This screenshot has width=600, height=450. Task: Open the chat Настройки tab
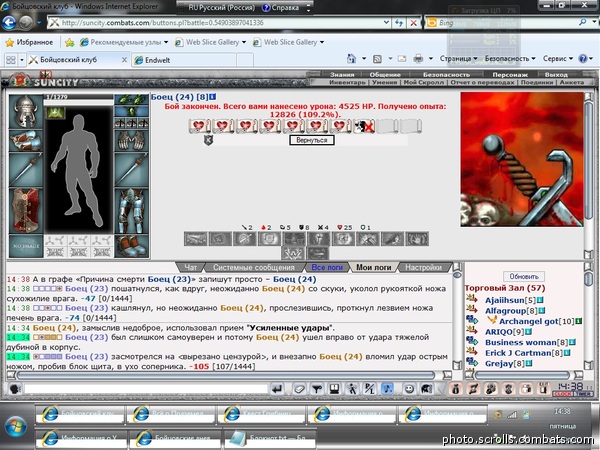point(423,267)
